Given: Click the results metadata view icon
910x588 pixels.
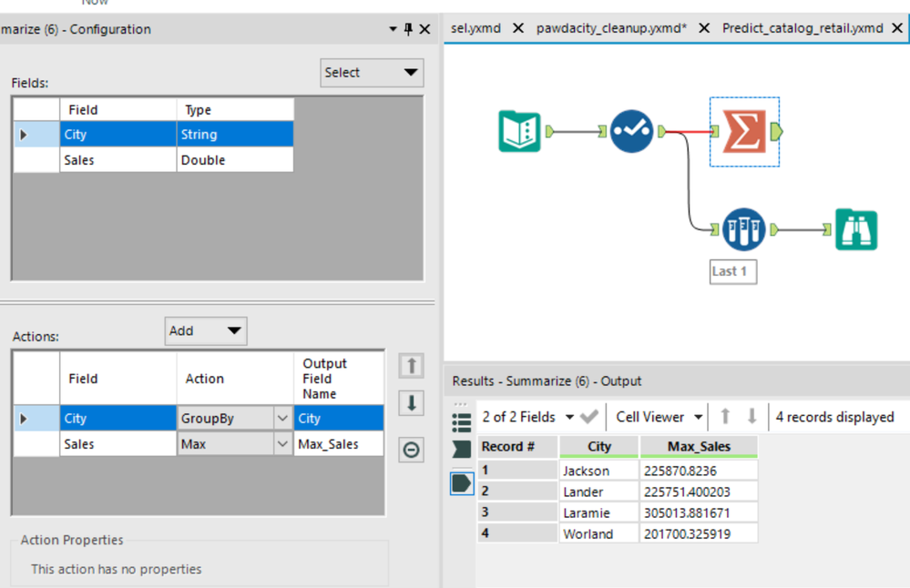Looking at the screenshot, I should 462,450.
